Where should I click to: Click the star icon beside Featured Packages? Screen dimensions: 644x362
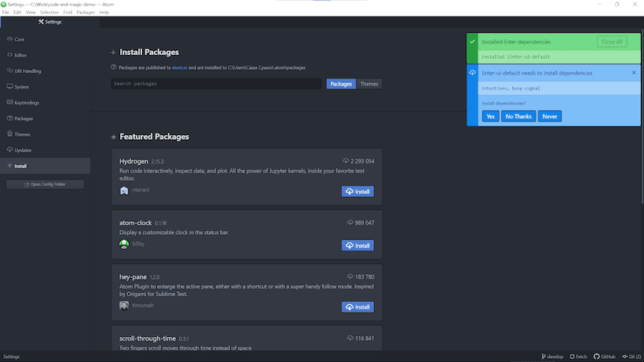(113, 137)
